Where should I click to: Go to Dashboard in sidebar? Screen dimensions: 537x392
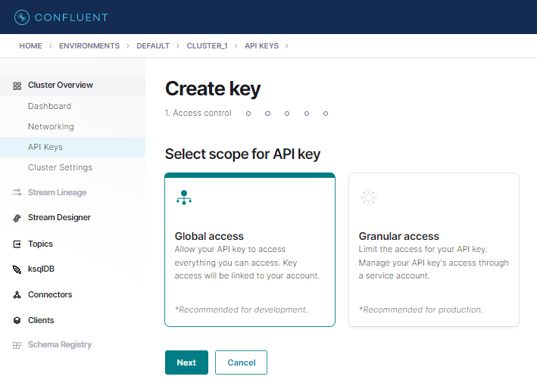[73, 107]
